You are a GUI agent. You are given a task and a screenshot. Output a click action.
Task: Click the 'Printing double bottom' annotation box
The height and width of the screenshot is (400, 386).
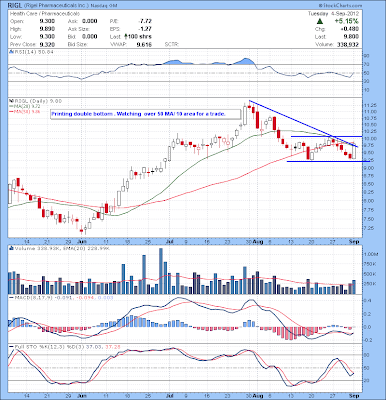tap(145, 114)
